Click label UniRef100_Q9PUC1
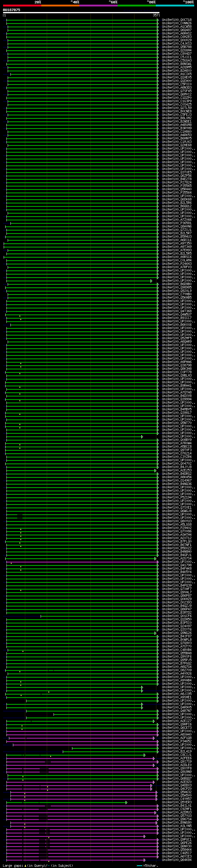The height and width of the screenshot is (868, 197). click(177, 839)
